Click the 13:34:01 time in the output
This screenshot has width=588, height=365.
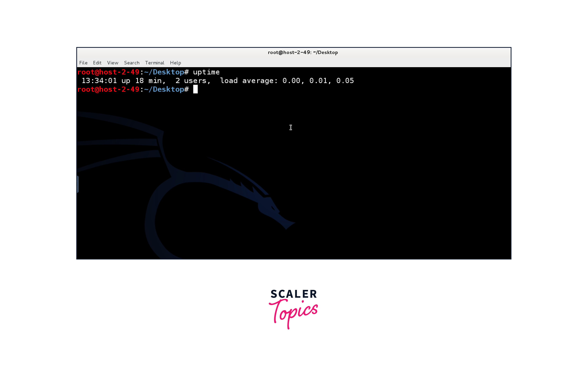pyautogui.click(x=99, y=81)
